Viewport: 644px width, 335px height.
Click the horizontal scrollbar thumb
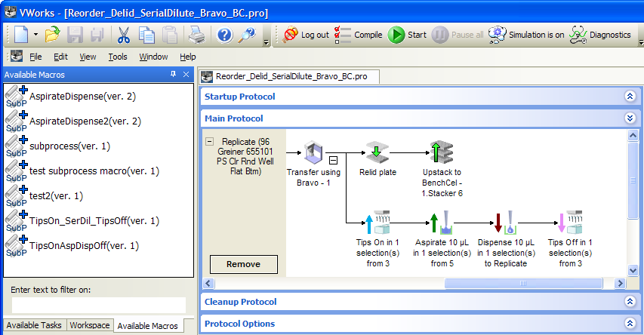(x=523, y=283)
